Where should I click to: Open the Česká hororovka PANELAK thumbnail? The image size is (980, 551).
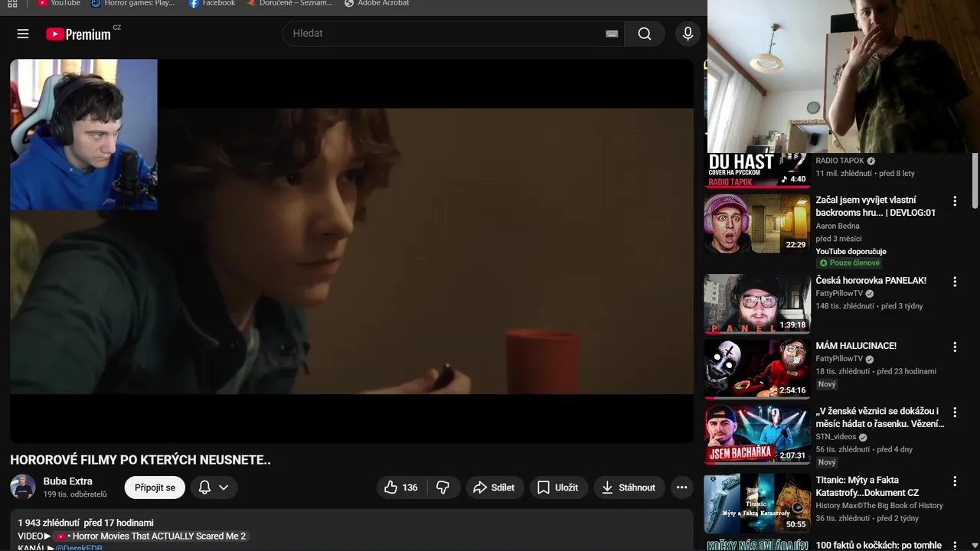point(757,304)
